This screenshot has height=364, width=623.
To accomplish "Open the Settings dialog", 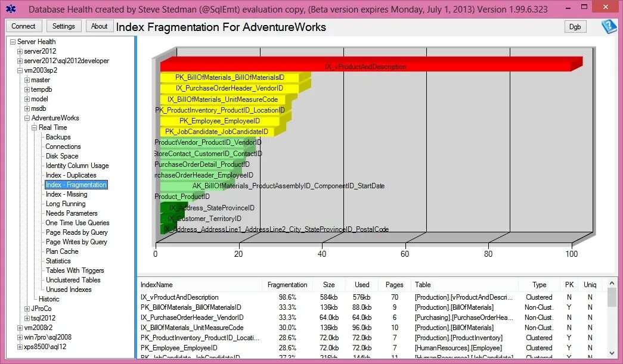I will pyautogui.click(x=63, y=26).
